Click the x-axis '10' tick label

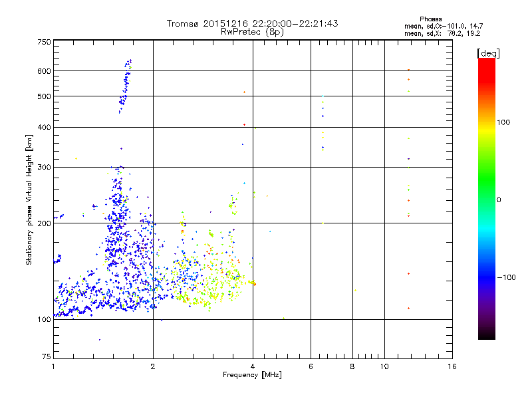tap(384, 366)
